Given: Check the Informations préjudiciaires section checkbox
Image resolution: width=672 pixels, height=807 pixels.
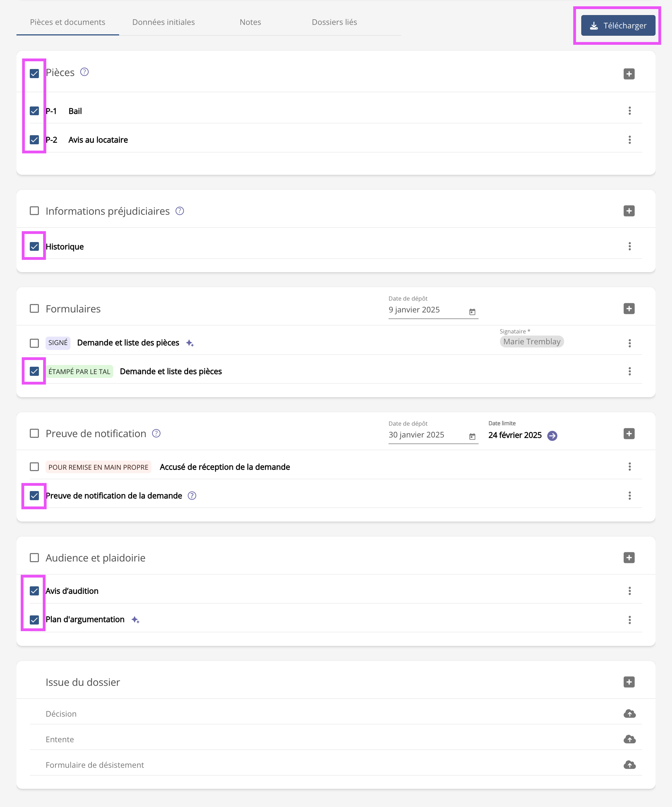Looking at the screenshot, I should click(34, 211).
